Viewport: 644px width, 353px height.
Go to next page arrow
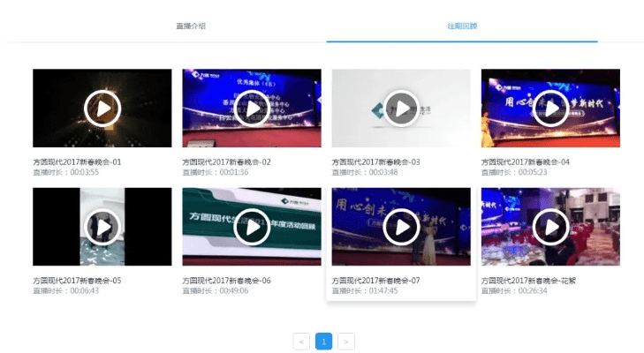coord(346,341)
